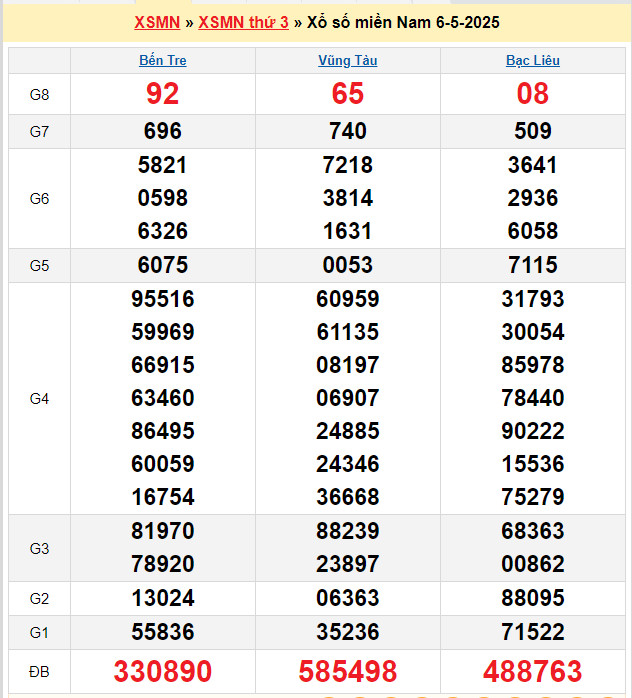Screen dimensions: 632x698
Task: Click G6 number 3641
Action: click(533, 165)
